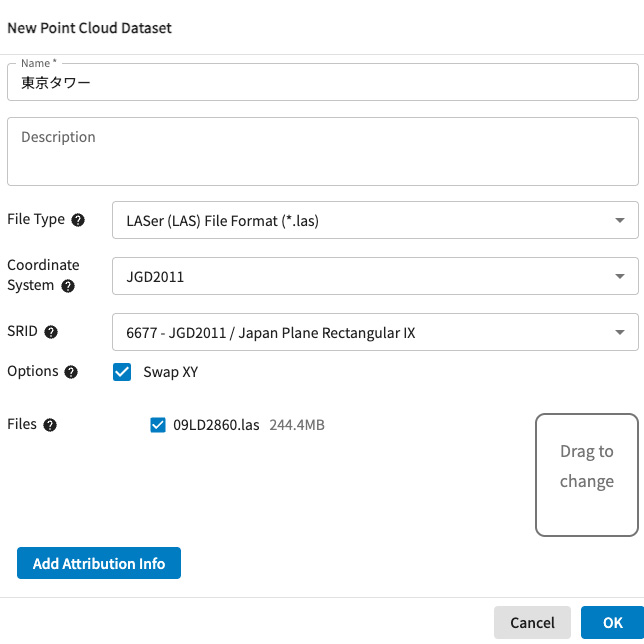Click the 09LD2860.las file name
The width and height of the screenshot is (644, 644).
pyautogui.click(x=216, y=425)
